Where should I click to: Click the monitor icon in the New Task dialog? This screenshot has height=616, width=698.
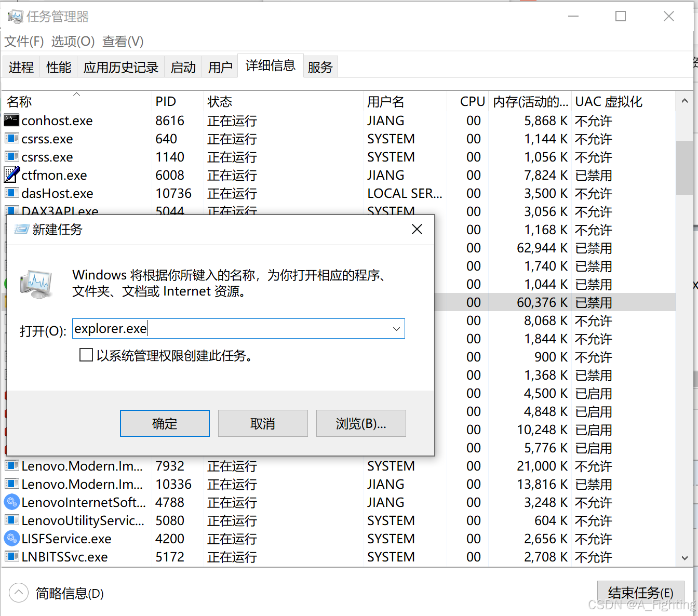[36, 284]
